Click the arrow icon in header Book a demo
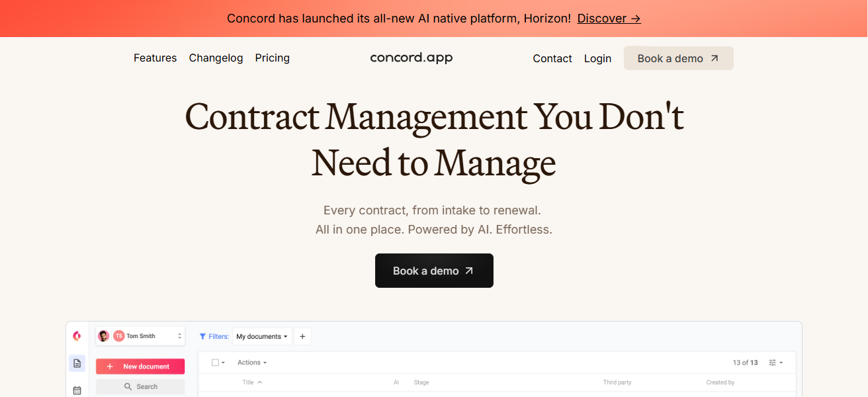868x397 pixels. pyautogui.click(x=715, y=58)
